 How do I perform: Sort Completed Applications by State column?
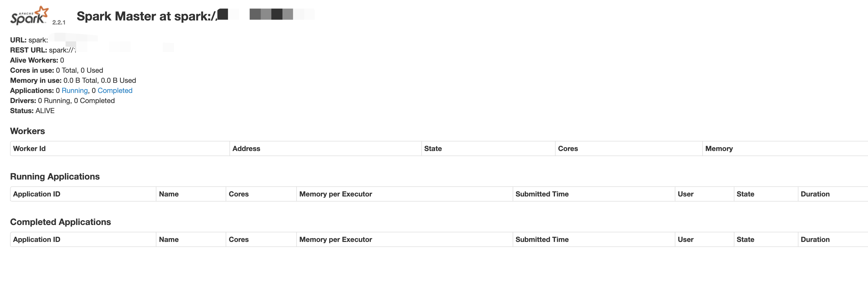pyautogui.click(x=745, y=240)
